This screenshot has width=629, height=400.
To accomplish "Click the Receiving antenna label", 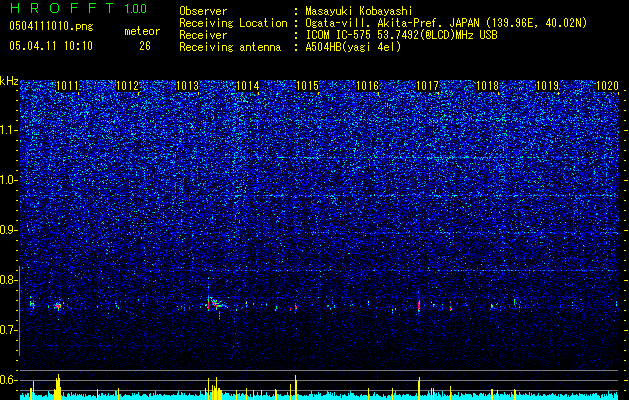I will [x=230, y=47].
